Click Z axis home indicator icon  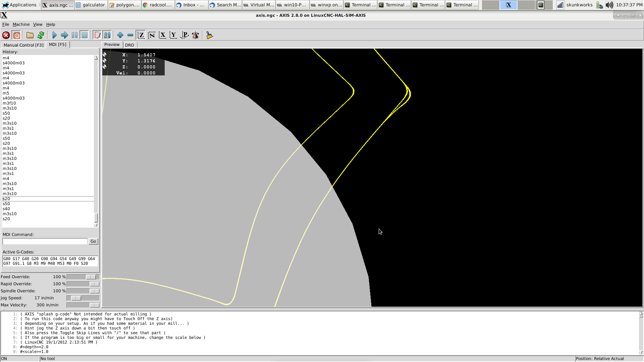[105, 67]
